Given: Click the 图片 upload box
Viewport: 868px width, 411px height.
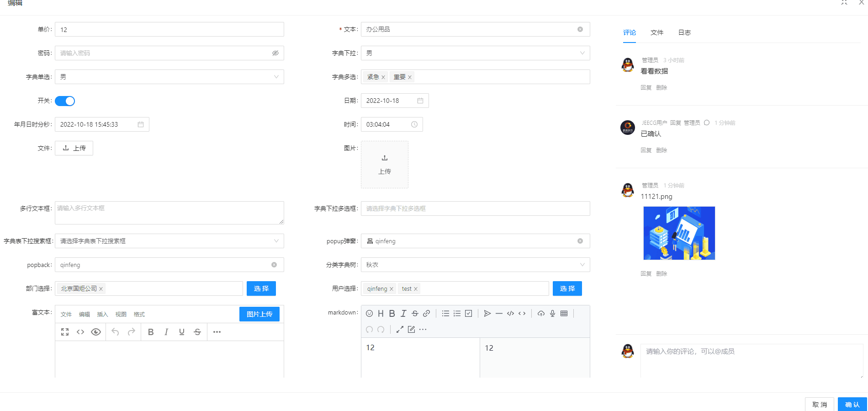Looking at the screenshot, I should 385,165.
